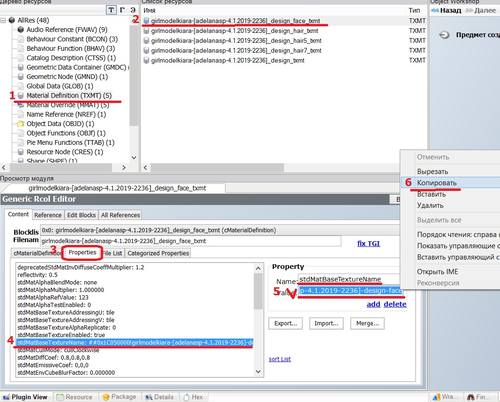The width and height of the screenshot is (500, 402).
Task: Click the Audio Reference tree icon
Action: [21, 30]
